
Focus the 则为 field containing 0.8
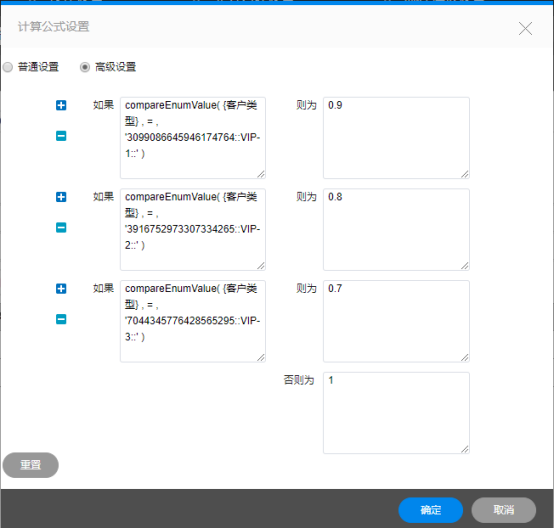tap(396, 230)
